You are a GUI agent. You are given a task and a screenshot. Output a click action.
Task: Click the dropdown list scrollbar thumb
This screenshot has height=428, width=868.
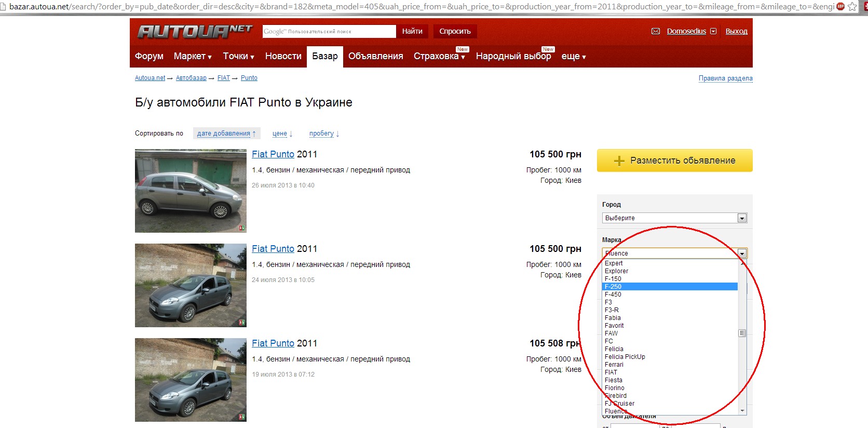[x=742, y=333]
